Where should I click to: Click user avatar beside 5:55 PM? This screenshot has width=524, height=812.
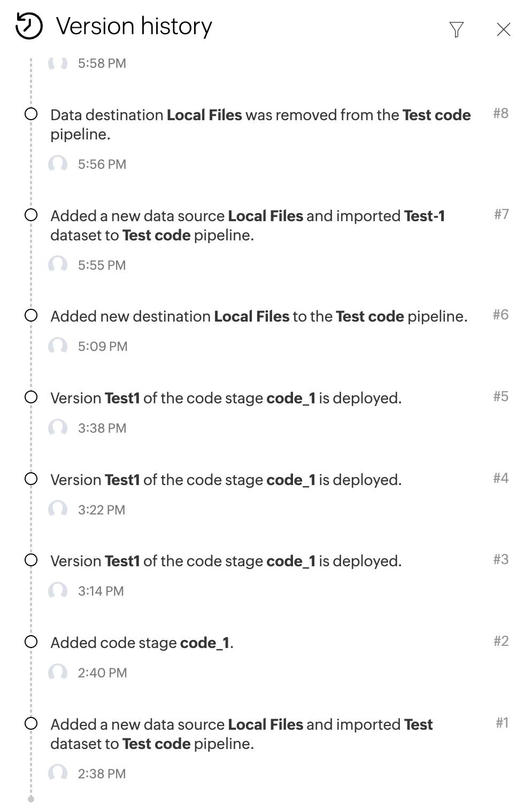click(58, 265)
